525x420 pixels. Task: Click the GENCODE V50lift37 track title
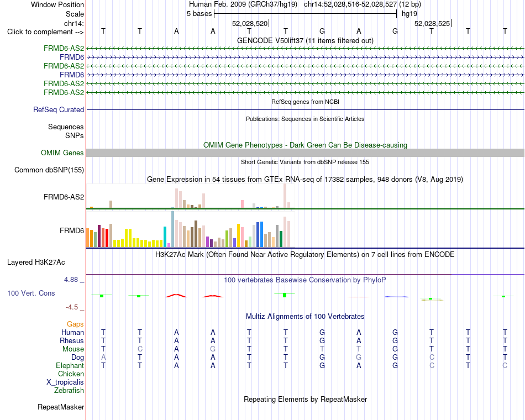(305, 40)
